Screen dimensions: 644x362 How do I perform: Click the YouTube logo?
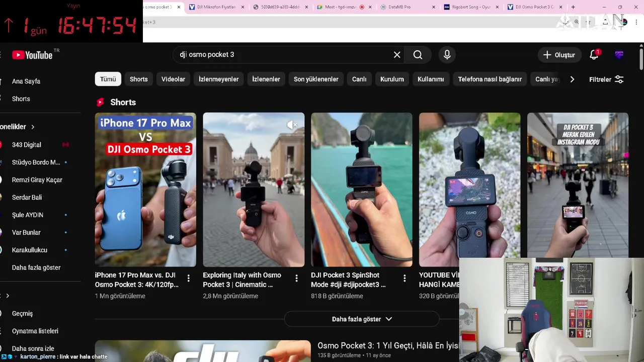(33, 55)
